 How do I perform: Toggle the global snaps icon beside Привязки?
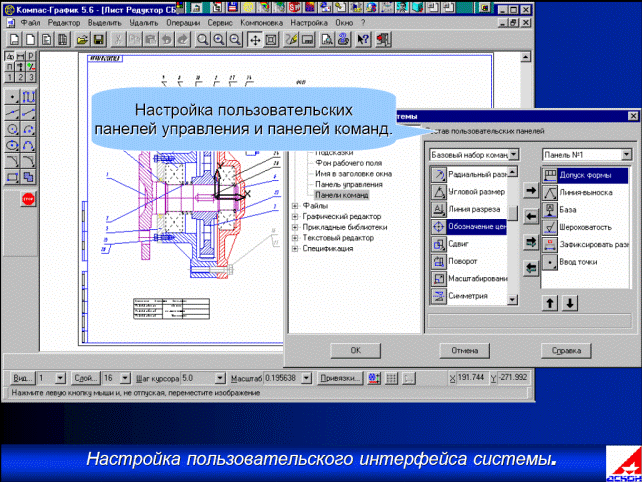click(x=374, y=378)
